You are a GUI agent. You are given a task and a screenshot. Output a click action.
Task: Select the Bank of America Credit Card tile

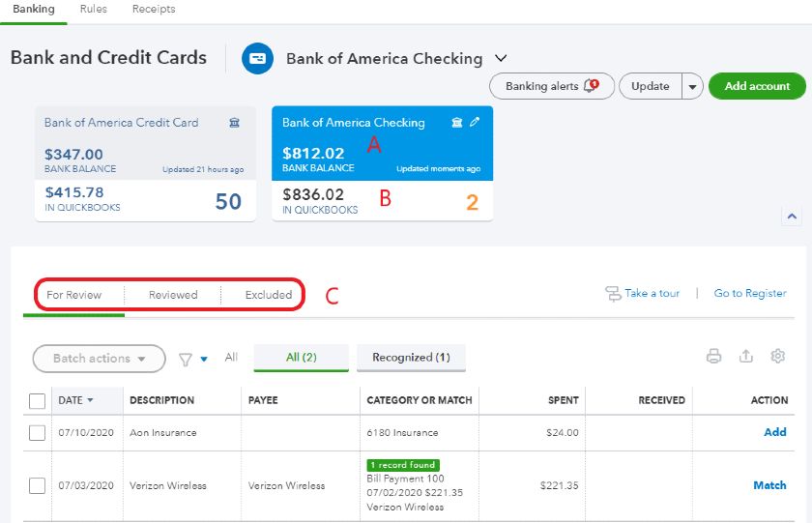point(145,163)
